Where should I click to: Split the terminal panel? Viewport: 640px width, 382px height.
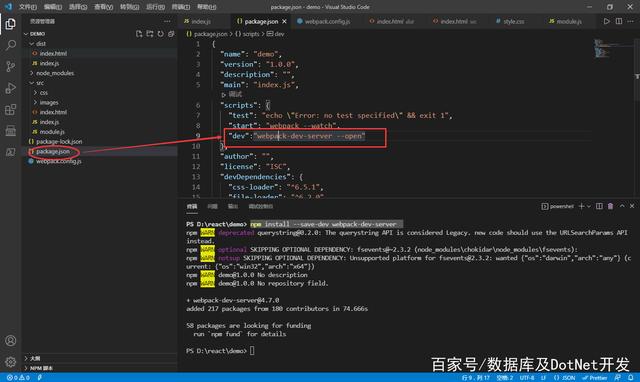599,207
